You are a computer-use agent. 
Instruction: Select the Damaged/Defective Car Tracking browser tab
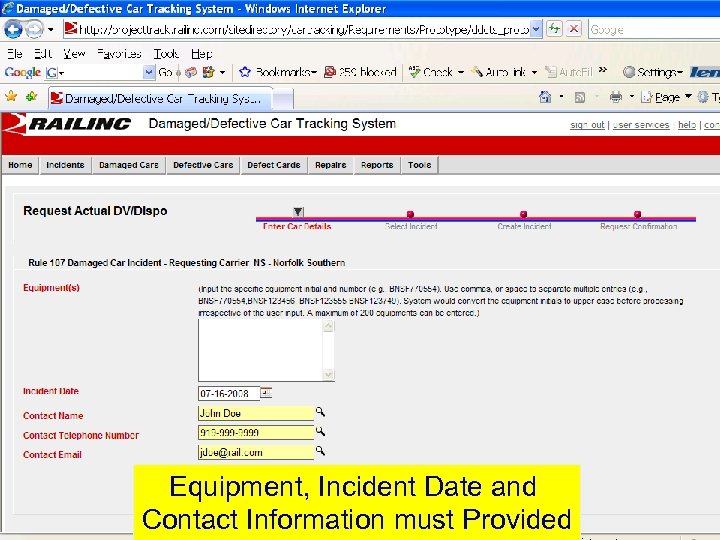(160, 98)
